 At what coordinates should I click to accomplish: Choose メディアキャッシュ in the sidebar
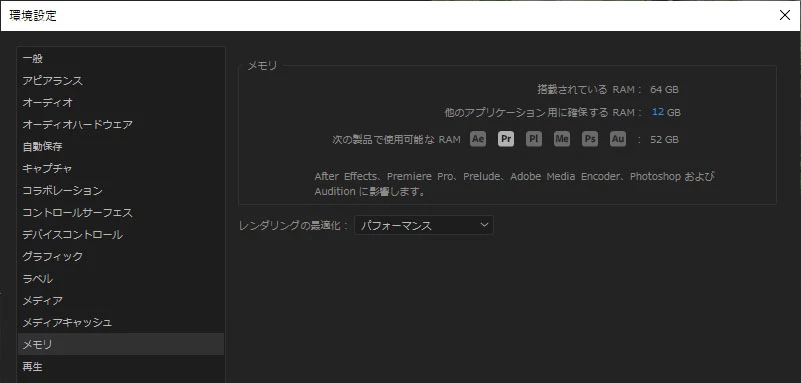tap(121, 322)
